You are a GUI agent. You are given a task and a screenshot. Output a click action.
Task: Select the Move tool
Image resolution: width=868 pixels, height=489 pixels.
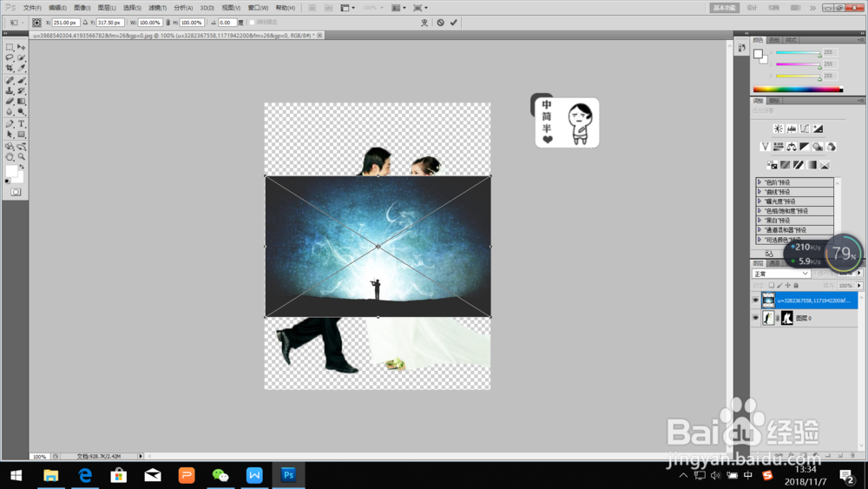[21, 47]
